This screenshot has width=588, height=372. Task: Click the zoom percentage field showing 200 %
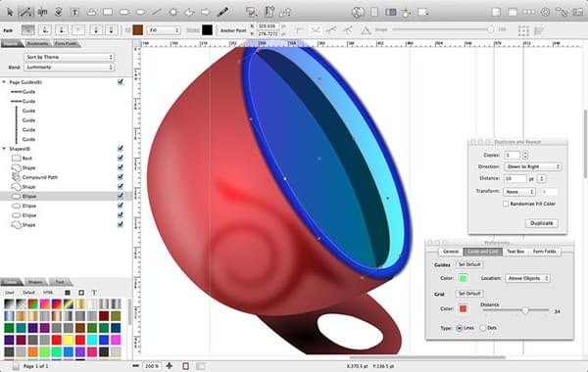tap(152, 366)
